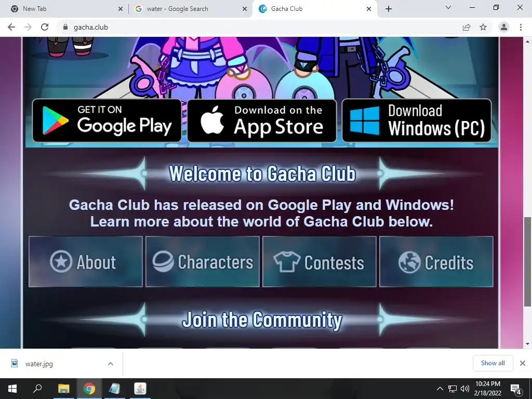This screenshot has height=399, width=532.
Task: Click the vertical page scrollbar thumb
Action: (527, 262)
